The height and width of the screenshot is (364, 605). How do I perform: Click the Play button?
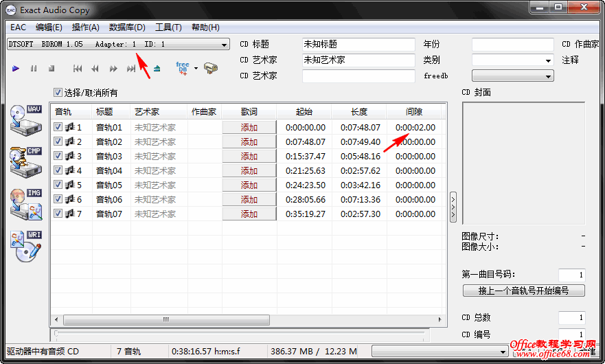15,69
